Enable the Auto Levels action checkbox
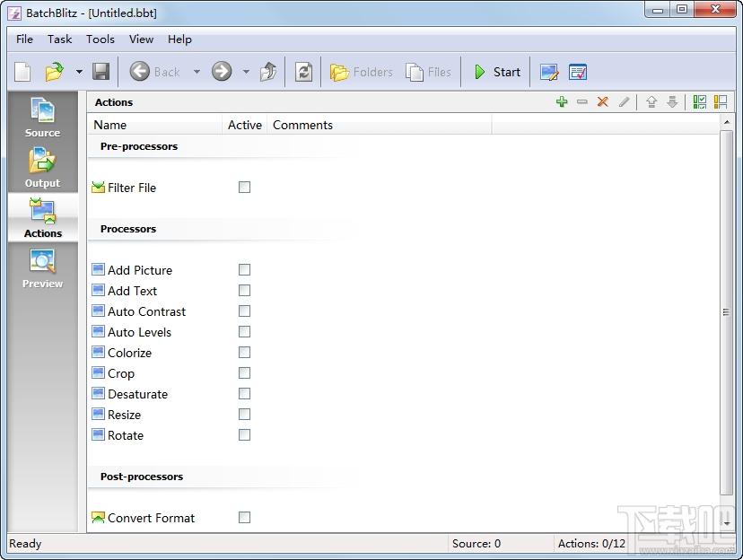Image resolution: width=743 pixels, height=560 pixels. point(244,332)
